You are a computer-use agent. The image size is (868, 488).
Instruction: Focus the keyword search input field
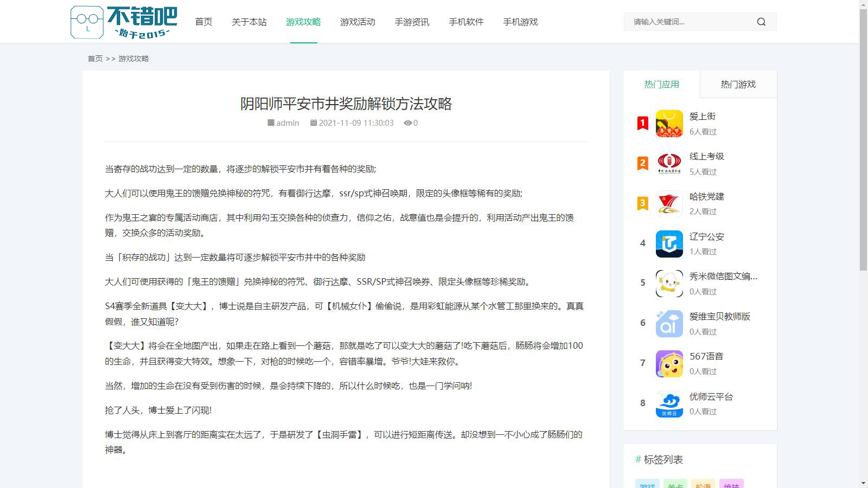(689, 22)
